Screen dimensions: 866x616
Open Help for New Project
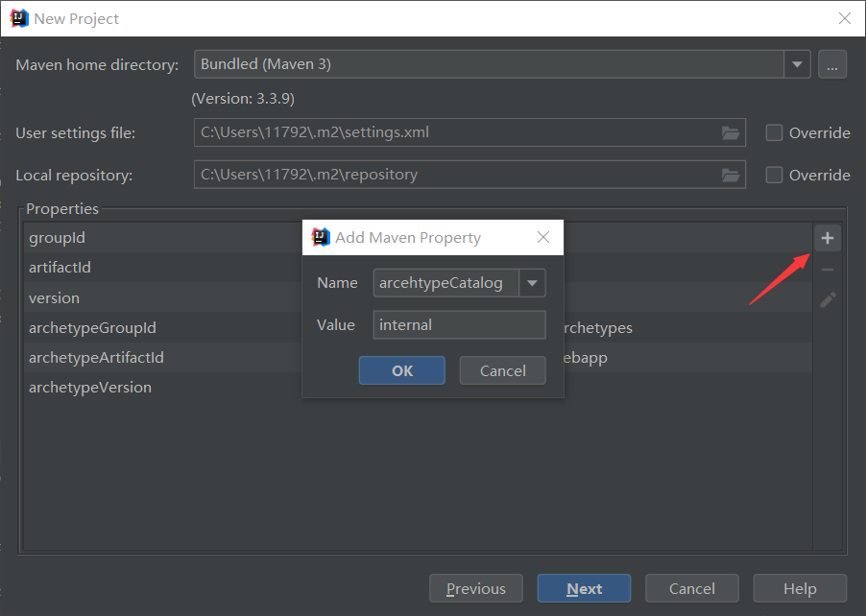coord(800,588)
